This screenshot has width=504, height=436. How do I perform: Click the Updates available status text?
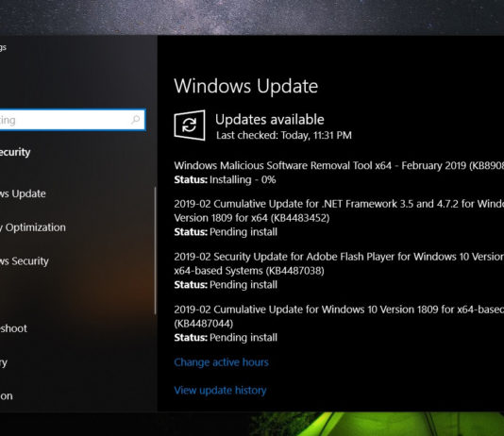[270, 120]
